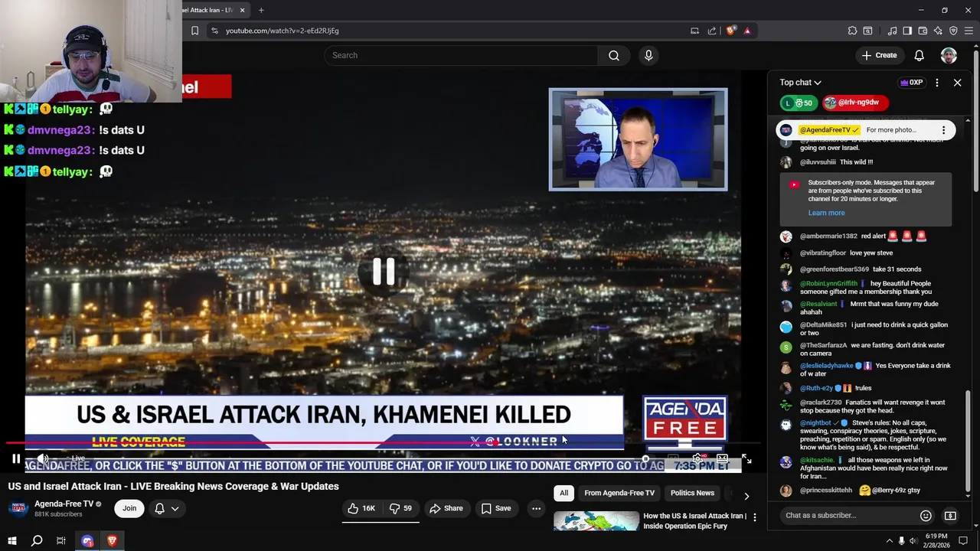Dislike the video with thumbs down
This screenshot has width=980, height=551.
tap(401, 508)
